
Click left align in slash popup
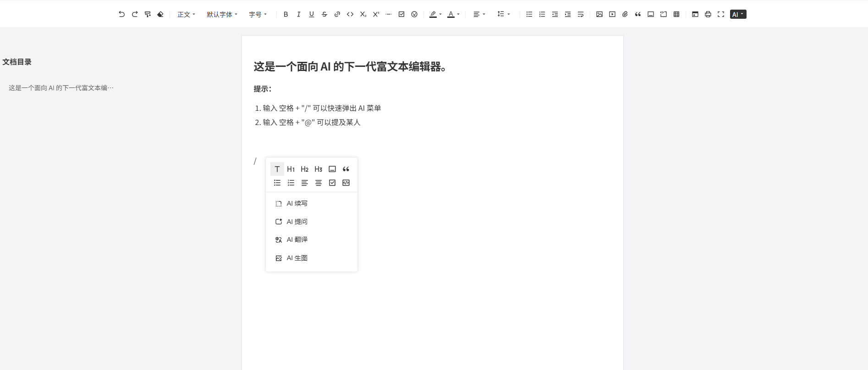pyautogui.click(x=305, y=183)
